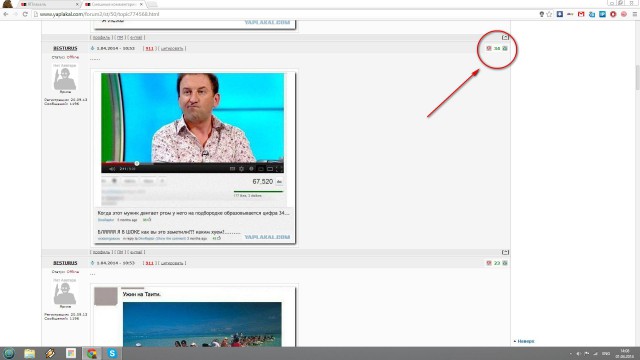Reload the page with the refresh icon

click(25, 14)
